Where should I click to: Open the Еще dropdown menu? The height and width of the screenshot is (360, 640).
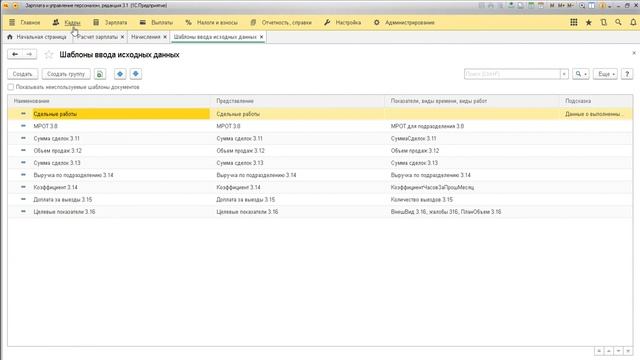[x=605, y=74]
